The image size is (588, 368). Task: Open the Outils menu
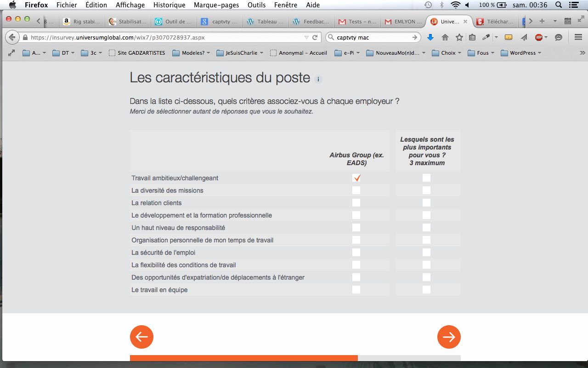pyautogui.click(x=256, y=5)
